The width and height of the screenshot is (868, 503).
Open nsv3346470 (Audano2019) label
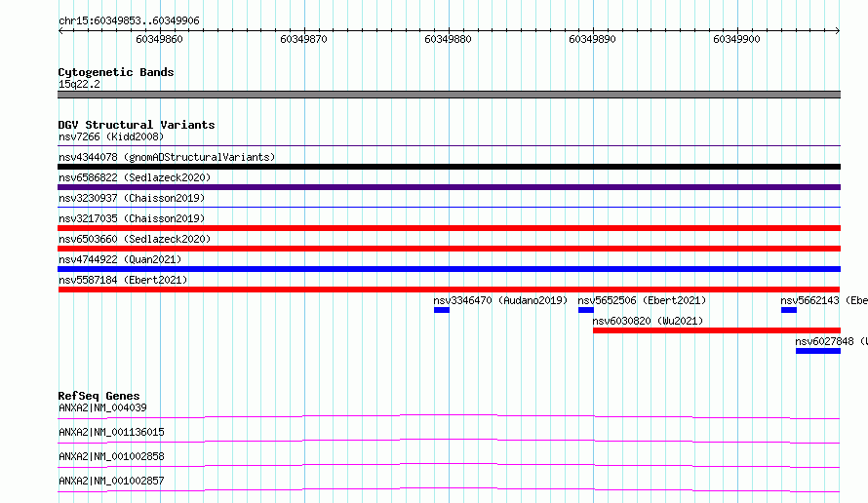[x=500, y=300]
